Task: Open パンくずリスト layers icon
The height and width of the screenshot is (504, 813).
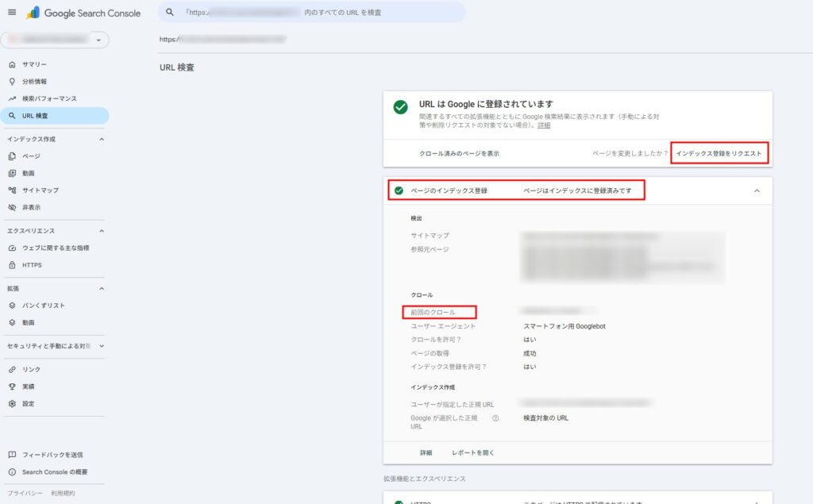Action: 12,306
